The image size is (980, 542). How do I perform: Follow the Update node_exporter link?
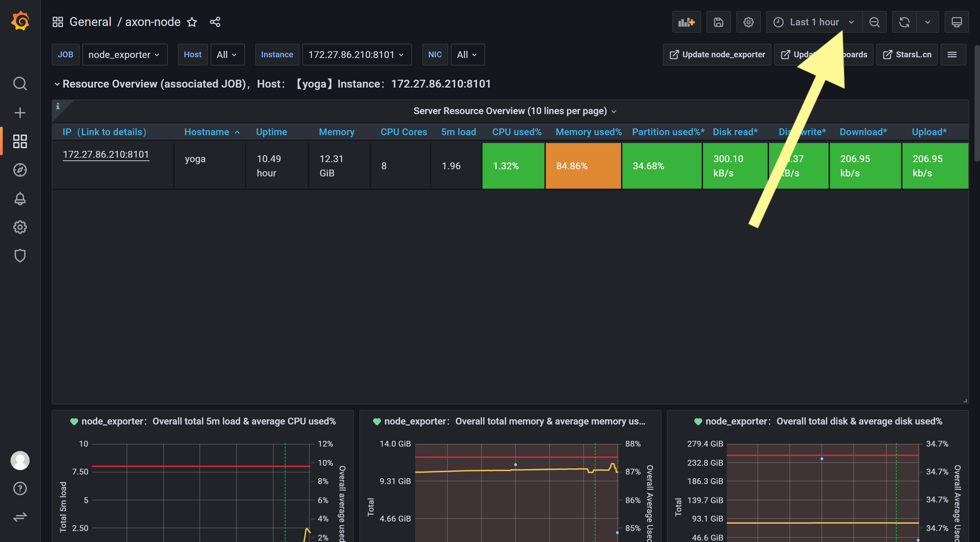(717, 54)
